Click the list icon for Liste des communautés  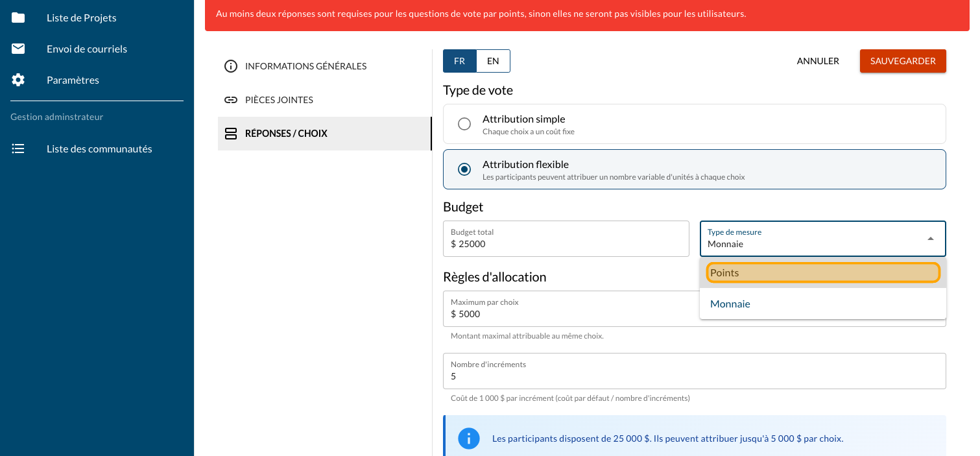point(18,149)
